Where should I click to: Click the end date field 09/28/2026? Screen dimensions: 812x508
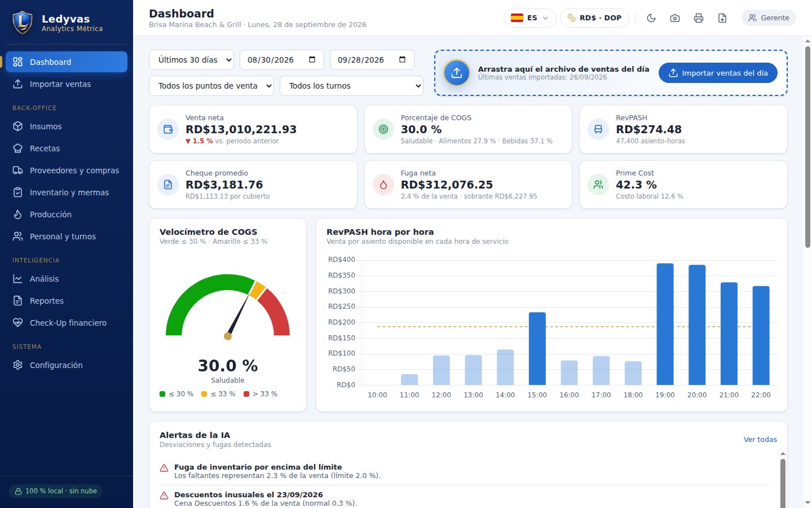tap(372, 60)
